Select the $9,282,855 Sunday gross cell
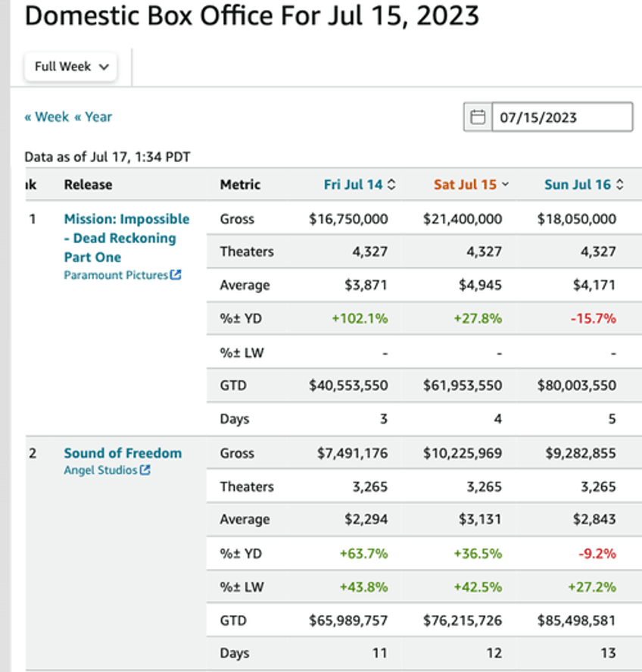Screen dimensions: 642x672 point(581,453)
